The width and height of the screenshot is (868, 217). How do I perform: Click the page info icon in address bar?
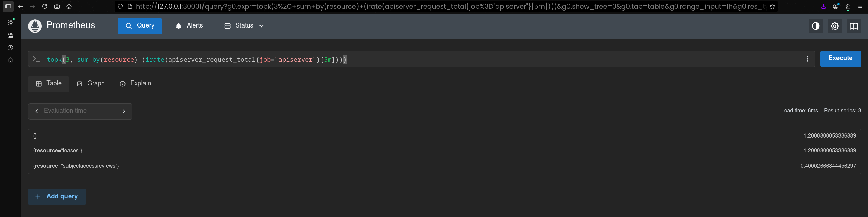click(x=130, y=6)
